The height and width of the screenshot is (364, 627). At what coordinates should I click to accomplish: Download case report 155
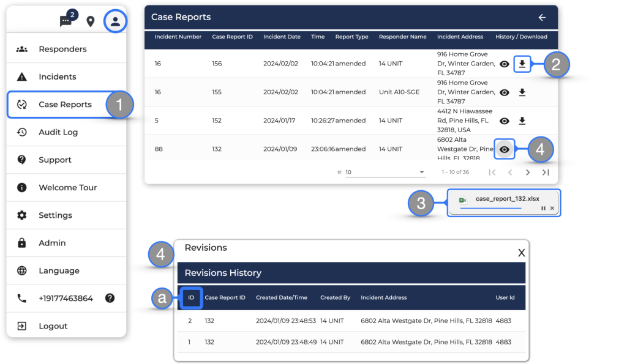click(522, 92)
